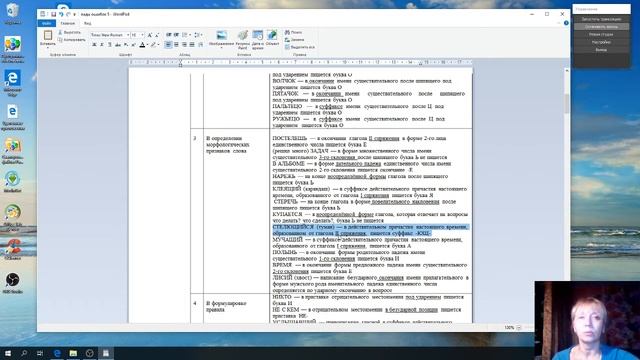Image resolution: width=640 pixels, height=360 pixels.
Task: Click the WordPad help icon
Action: (566, 23)
